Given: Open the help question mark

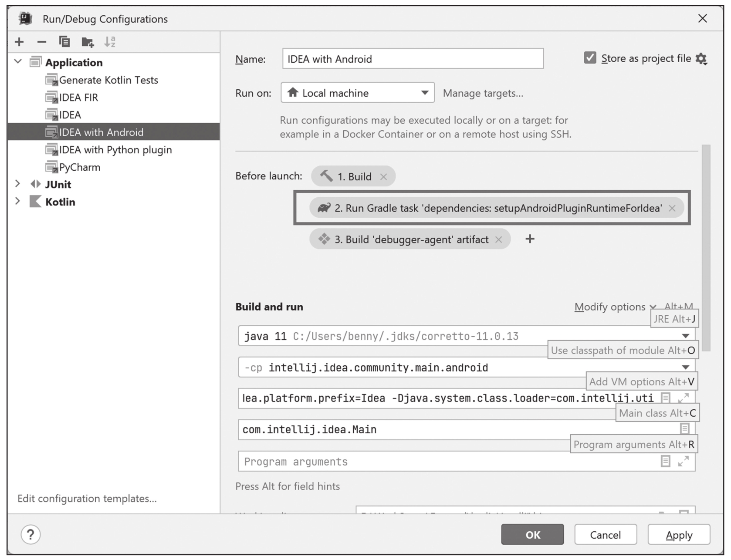Looking at the screenshot, I should (30, 534).
